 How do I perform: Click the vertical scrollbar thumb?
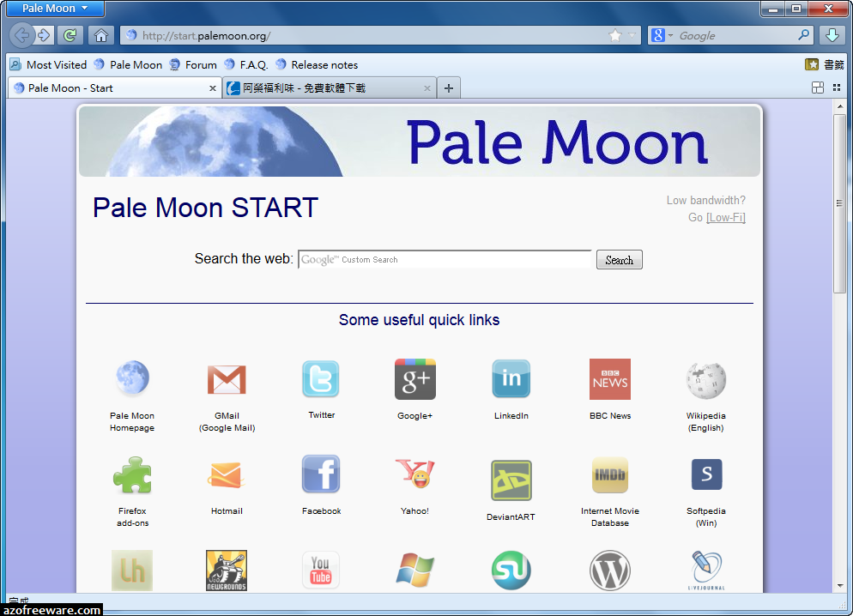tap(839, 204)
